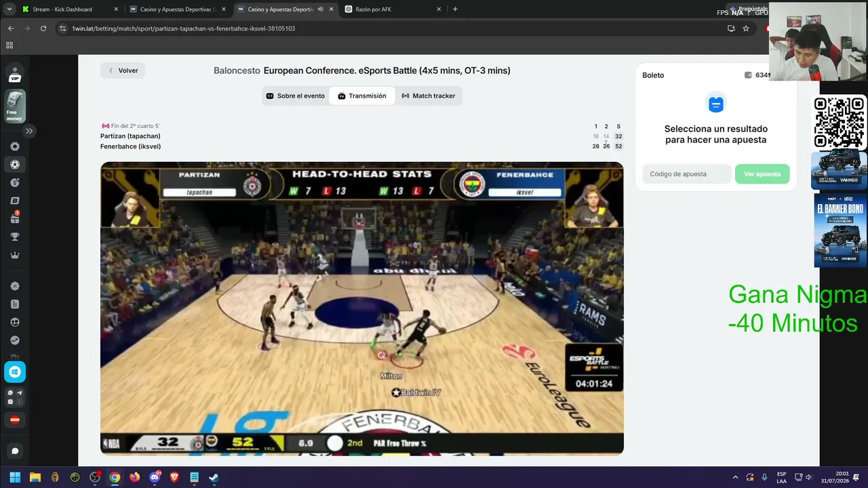Click inside the Código de apuesta field
Screen dimensions: 868x488
pos(686,174)
